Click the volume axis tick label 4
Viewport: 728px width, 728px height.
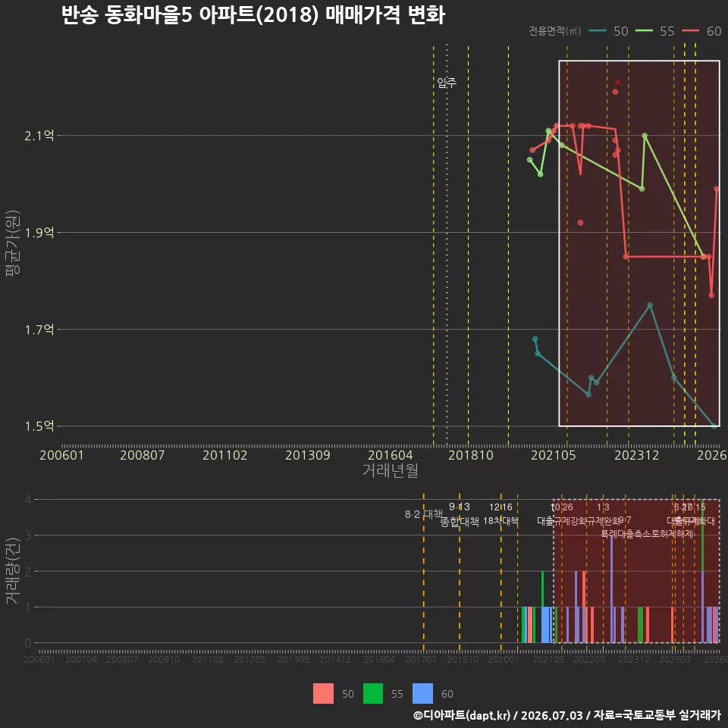click(28, 500)
